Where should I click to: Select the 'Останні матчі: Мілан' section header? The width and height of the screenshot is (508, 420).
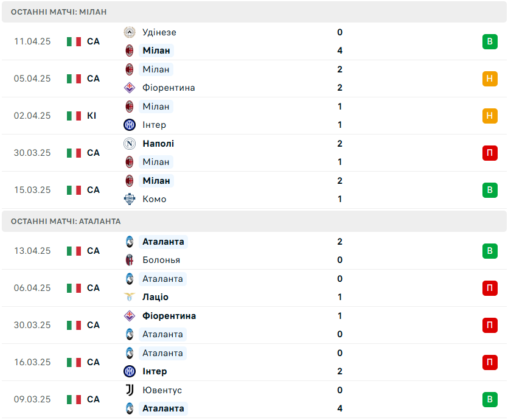click(x=254, y=12)
